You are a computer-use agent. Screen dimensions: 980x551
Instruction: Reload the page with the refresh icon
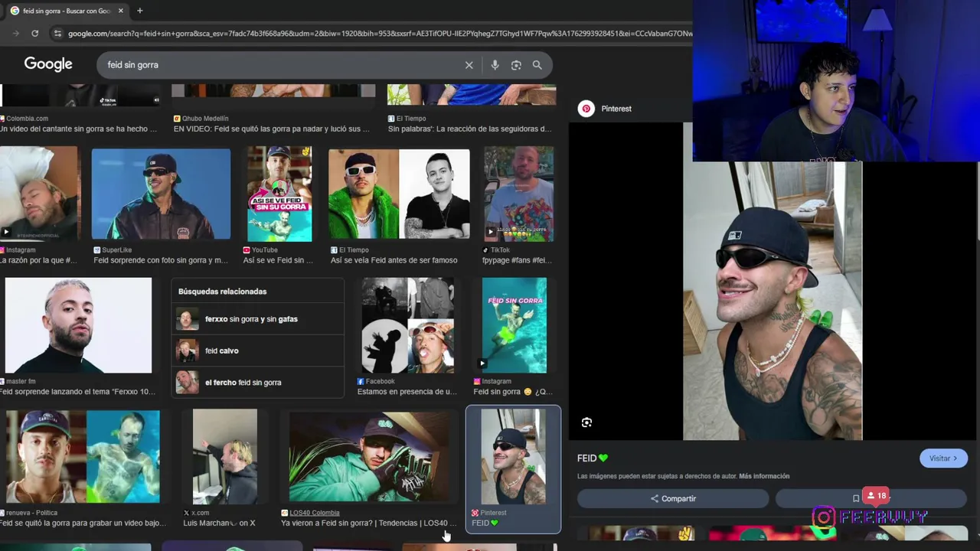(x=34, y=33)
